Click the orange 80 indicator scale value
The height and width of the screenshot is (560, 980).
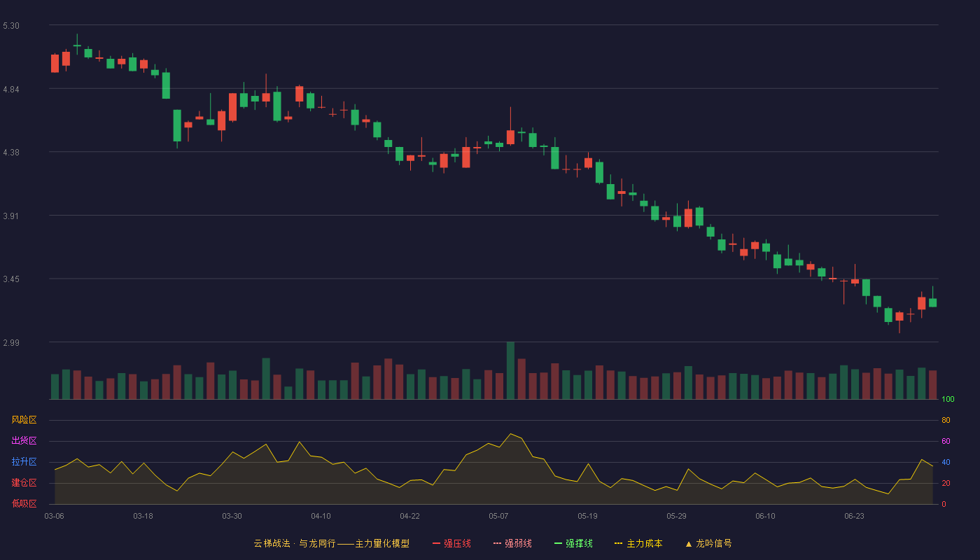946,421
